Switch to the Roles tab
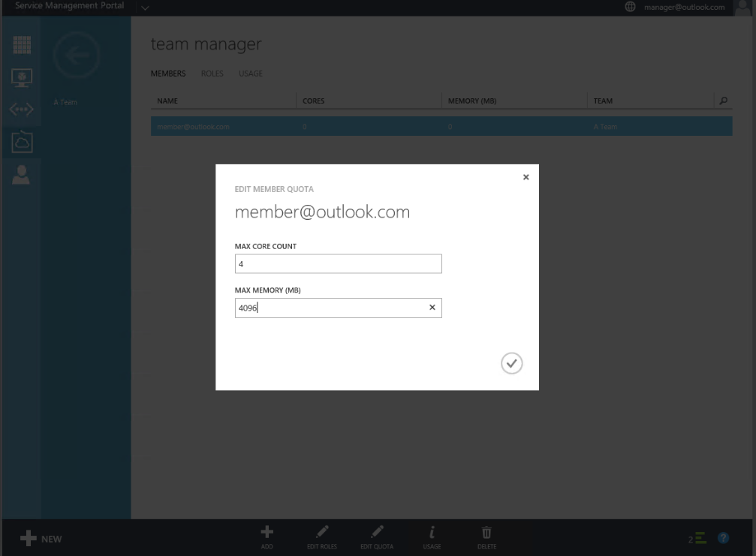Viewport: 756px width, 556px height. [x=212, y=74]
